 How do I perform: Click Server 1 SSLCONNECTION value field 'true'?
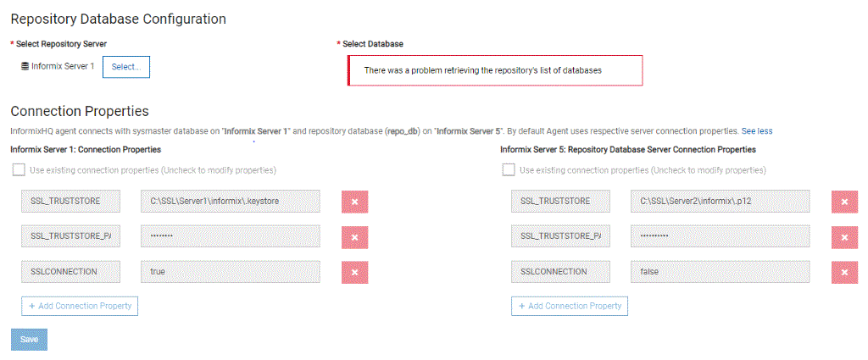pos(231,272)
